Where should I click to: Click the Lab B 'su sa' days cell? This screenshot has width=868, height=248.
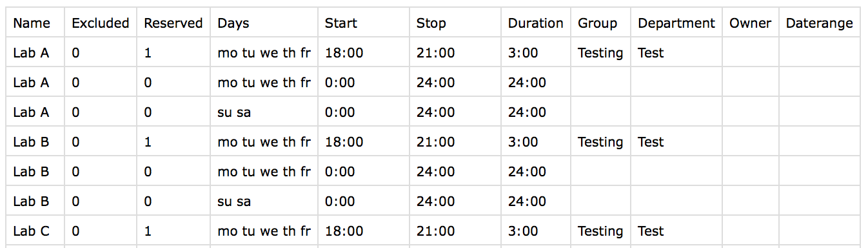coord(264,201)
